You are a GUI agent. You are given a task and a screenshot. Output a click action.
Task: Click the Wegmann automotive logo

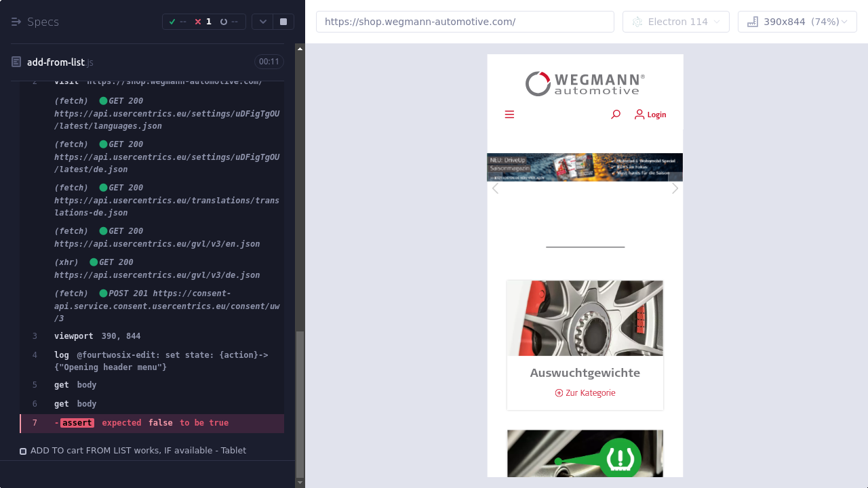585,84
